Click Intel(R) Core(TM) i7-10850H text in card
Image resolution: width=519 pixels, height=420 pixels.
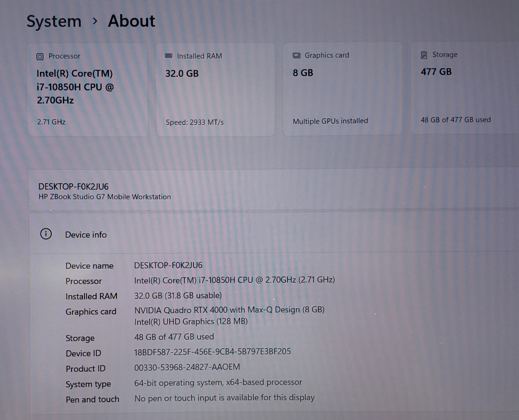click(x=75, y=87)
